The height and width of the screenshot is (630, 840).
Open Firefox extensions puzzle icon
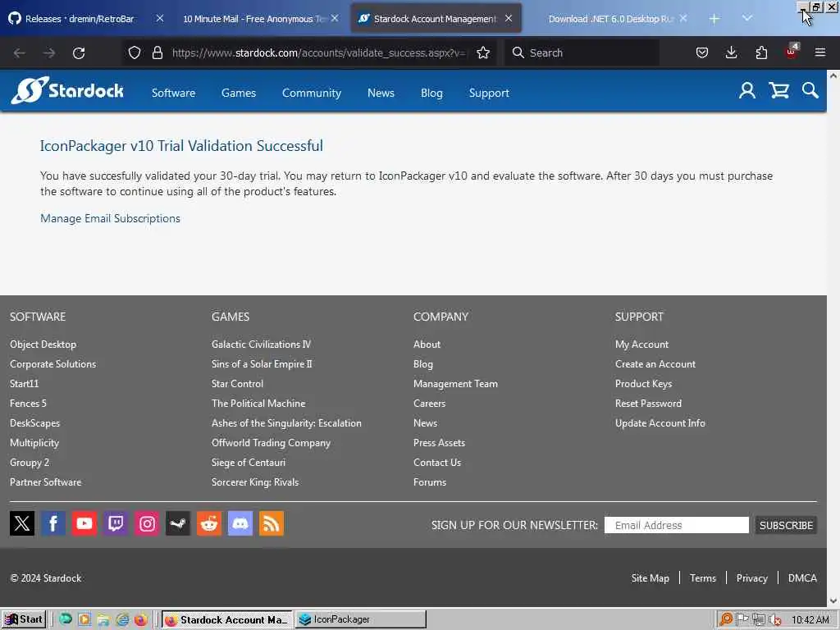coord(761,52)
